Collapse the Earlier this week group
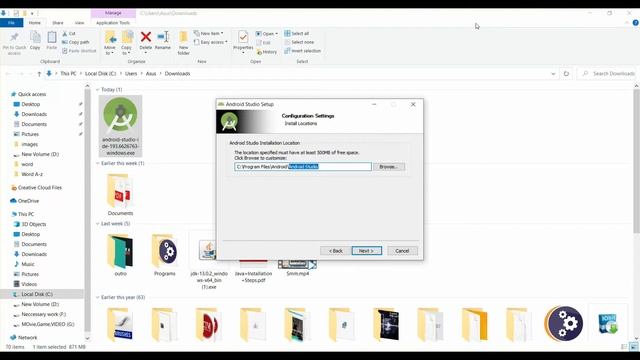The width and height of the screenshot is (640, 360). pyautogui.click(x=98, y=163)
